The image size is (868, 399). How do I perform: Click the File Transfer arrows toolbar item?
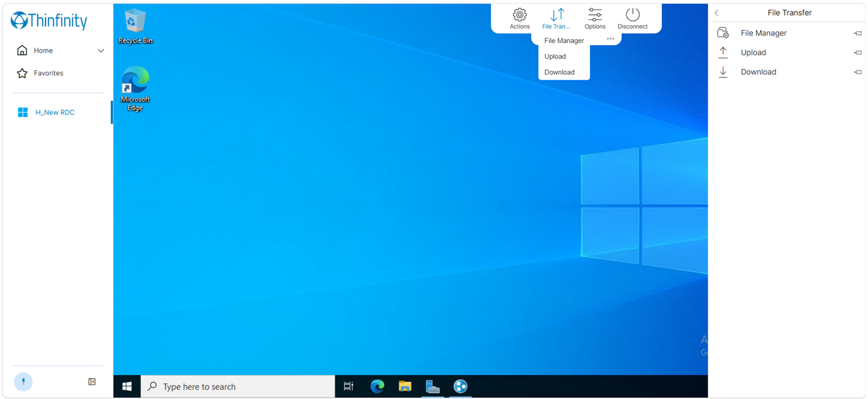[557, 19]
